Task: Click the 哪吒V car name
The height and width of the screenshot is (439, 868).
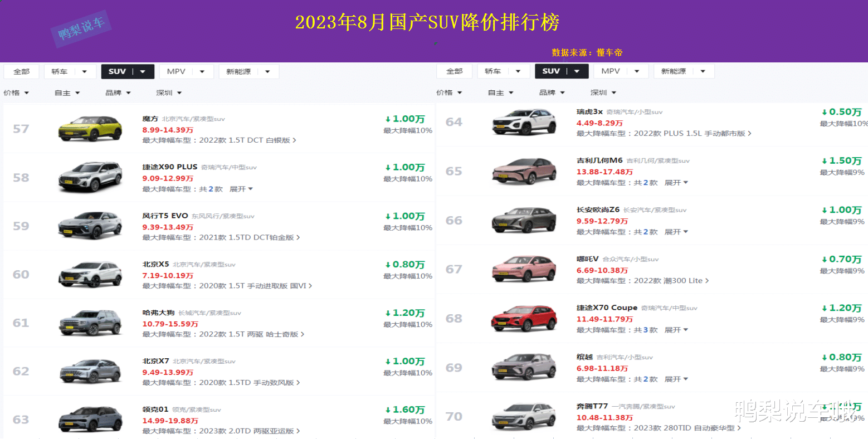Action: pos(587,259)
